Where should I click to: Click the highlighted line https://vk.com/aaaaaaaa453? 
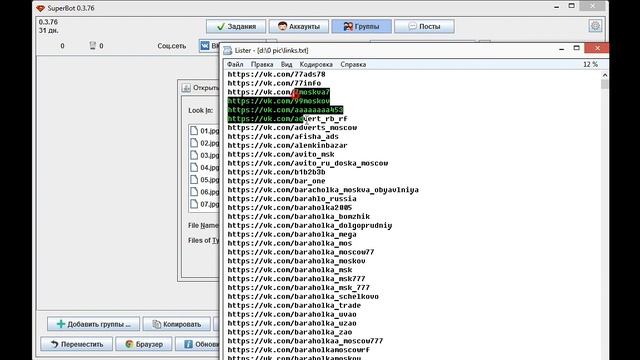tap(285, 110)
